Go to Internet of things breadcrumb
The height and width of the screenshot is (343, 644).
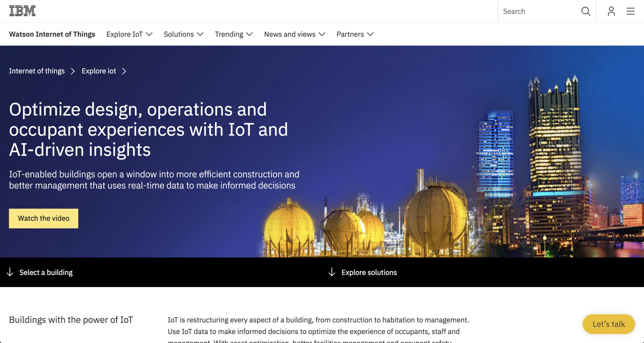37,71
